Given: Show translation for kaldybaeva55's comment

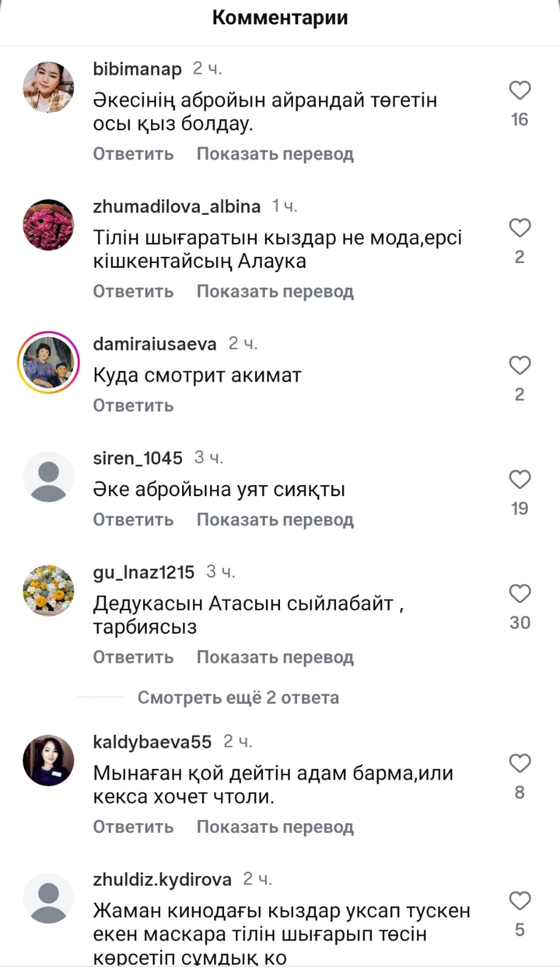Looking at the screenshot, I should [275, 827].
